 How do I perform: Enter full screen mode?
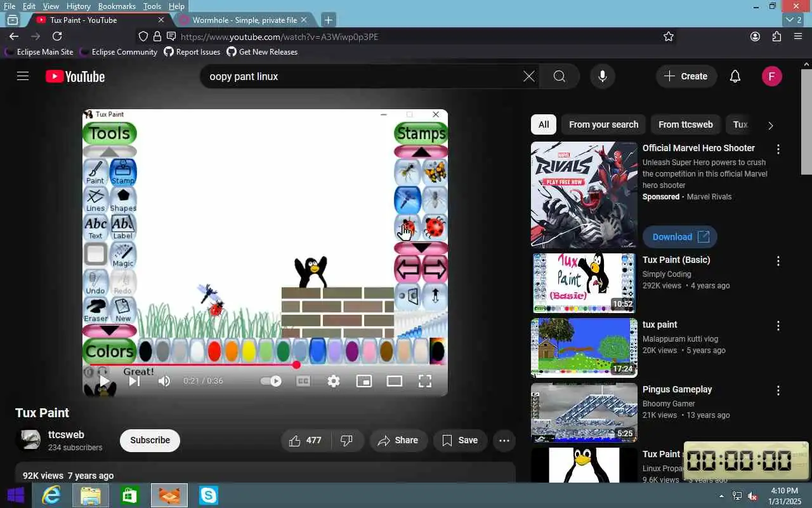tap(425, 381)
